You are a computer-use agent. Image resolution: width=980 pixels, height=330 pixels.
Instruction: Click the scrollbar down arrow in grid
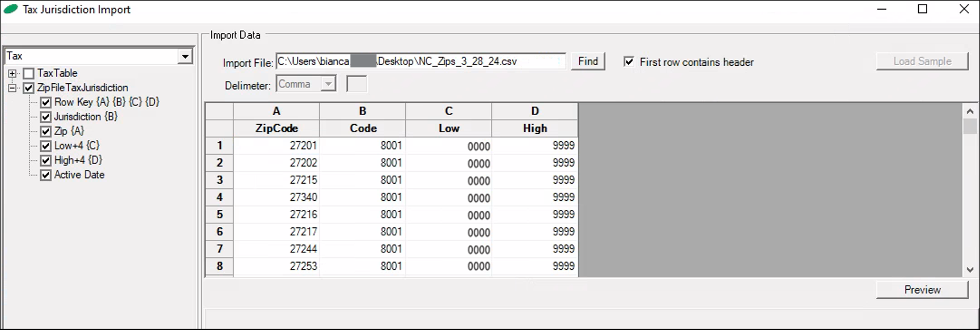click(969, 270)
